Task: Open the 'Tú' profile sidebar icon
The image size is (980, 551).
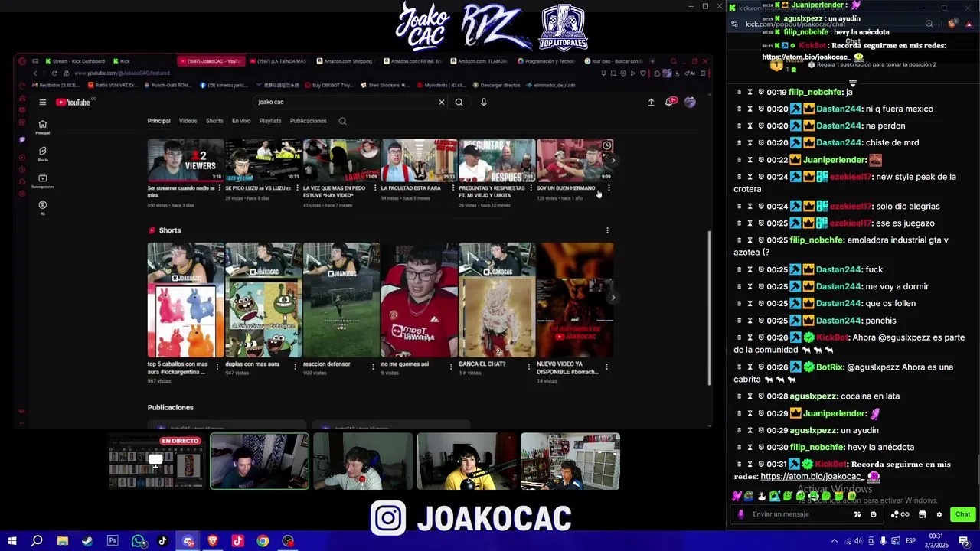Action: (x=43, y=207)
